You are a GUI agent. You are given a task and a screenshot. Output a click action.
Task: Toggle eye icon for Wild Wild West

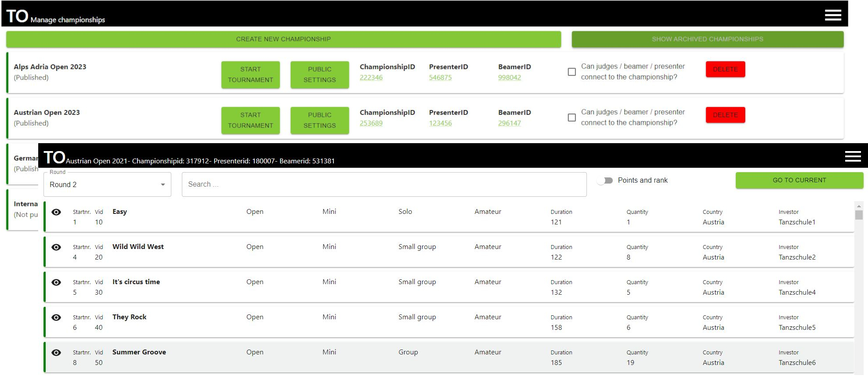(x=56, y=247)
